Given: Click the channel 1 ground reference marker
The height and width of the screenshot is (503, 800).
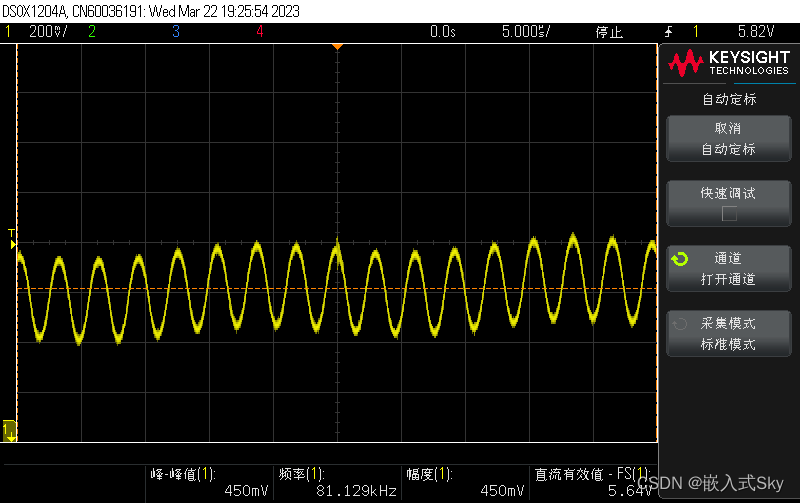Looking at the screenshot, I should [x=10, y=431].
